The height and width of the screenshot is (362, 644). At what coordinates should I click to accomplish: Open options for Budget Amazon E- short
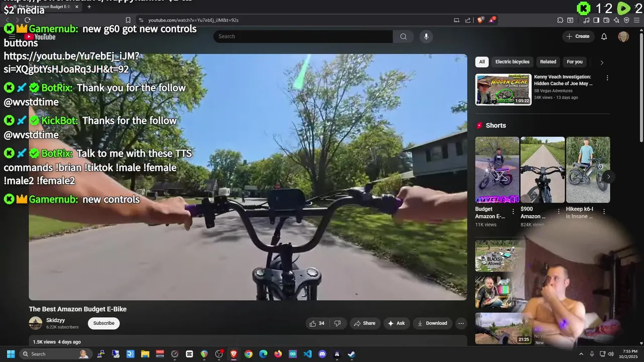point(513,212)
